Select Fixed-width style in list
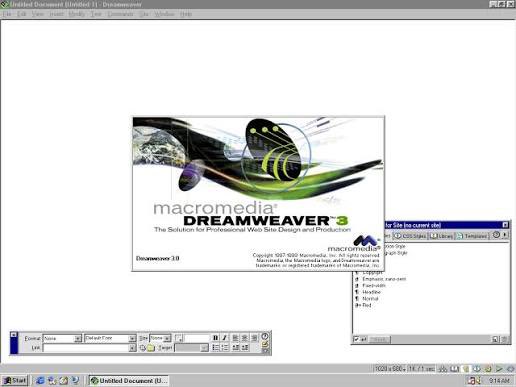Image resolution: width=516 pixels, height=387 pixels. 374,286
